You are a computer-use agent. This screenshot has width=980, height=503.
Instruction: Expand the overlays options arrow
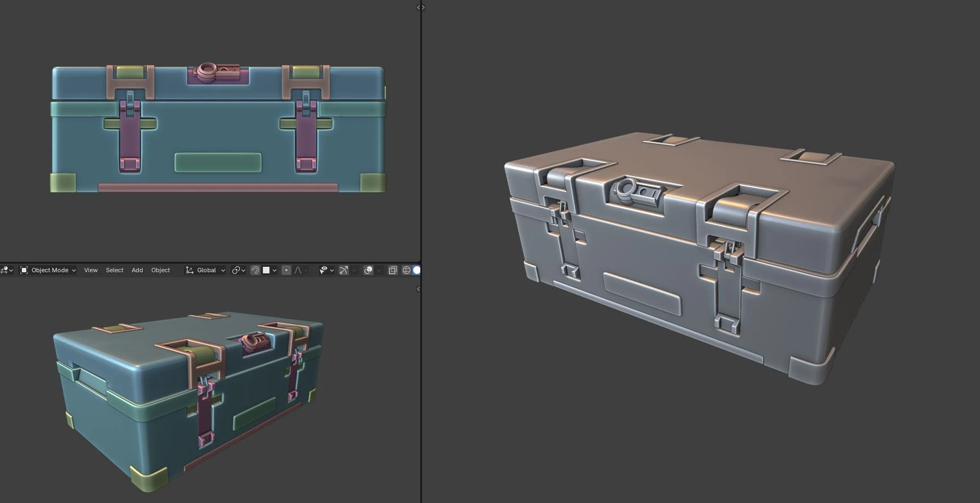pos(379,270)
